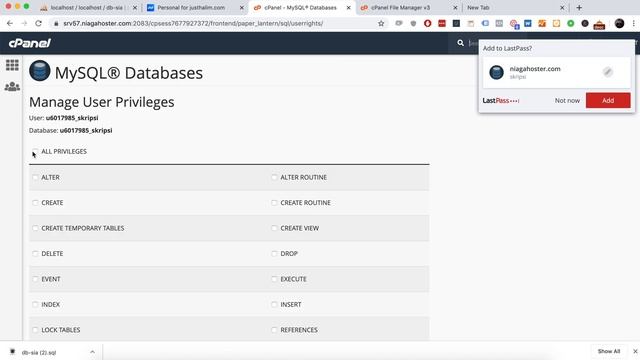
Task: Toggle the REFERENCES checkbox
Action: click(274, 330)
